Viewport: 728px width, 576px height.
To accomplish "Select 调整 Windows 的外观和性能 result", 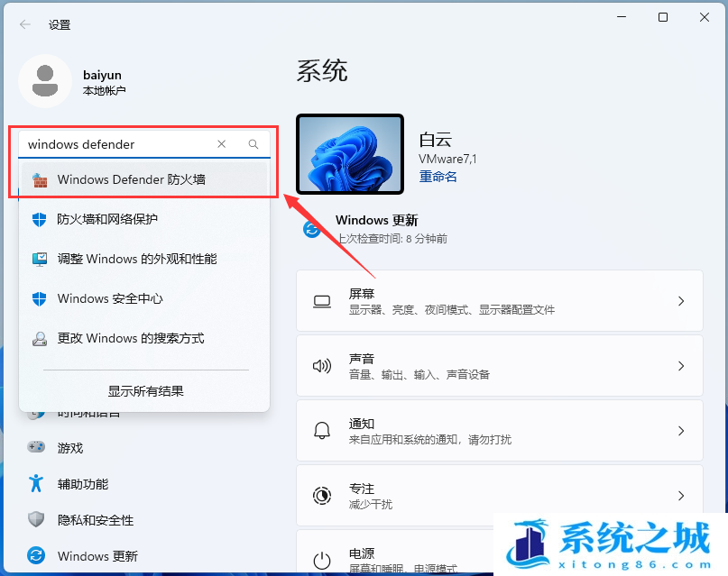I will tap(144, 259).
